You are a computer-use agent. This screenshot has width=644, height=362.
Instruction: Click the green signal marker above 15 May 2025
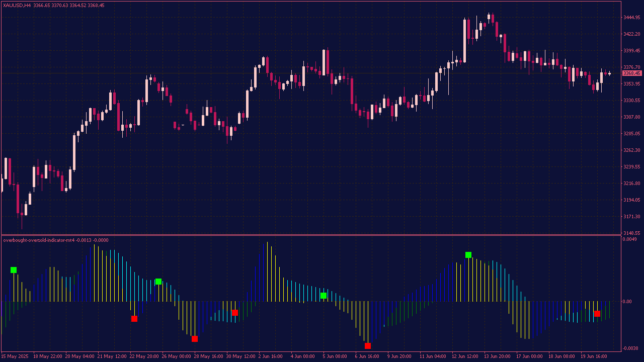tap(14, 270)
